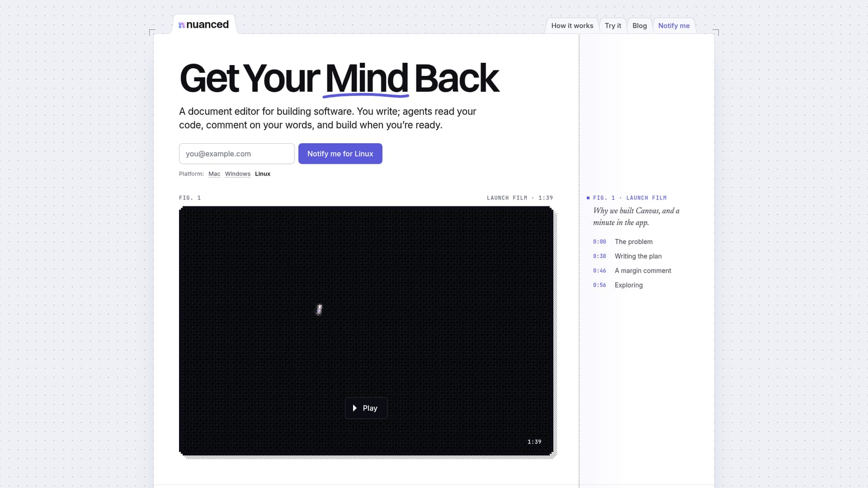Click the small cursor graphic in the video
Image resolution: width=868 pixels, height=488 pixels.
point(319,310)
